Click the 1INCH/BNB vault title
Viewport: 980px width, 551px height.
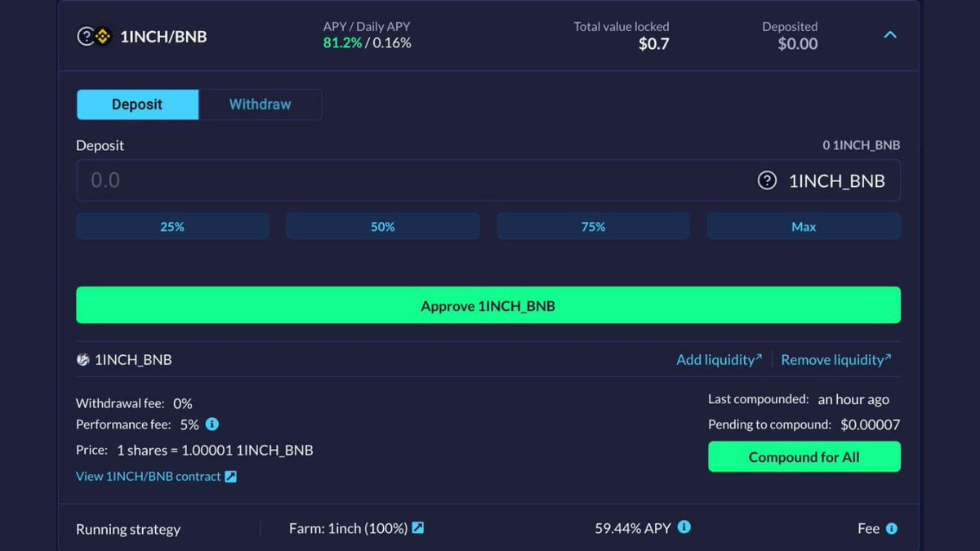click(163, 37)
